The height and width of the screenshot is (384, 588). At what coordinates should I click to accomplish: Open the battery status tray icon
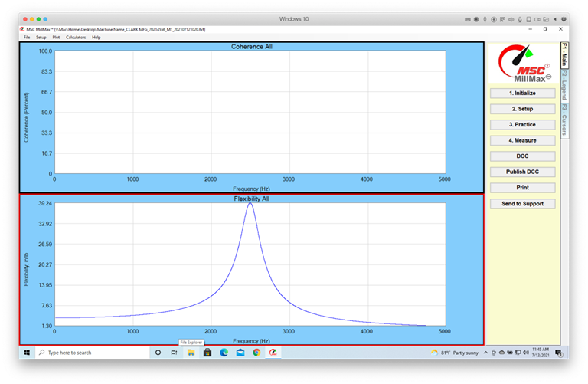(x=510, y=353)
